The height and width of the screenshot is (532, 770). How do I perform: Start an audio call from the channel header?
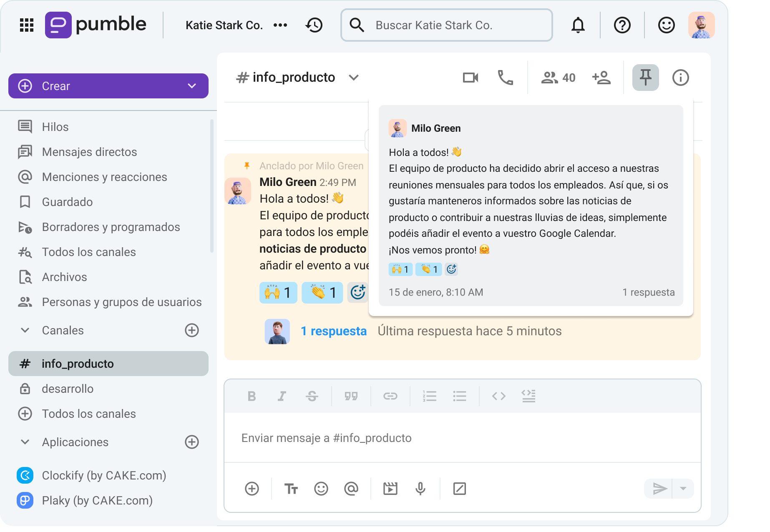click(506, 78)
